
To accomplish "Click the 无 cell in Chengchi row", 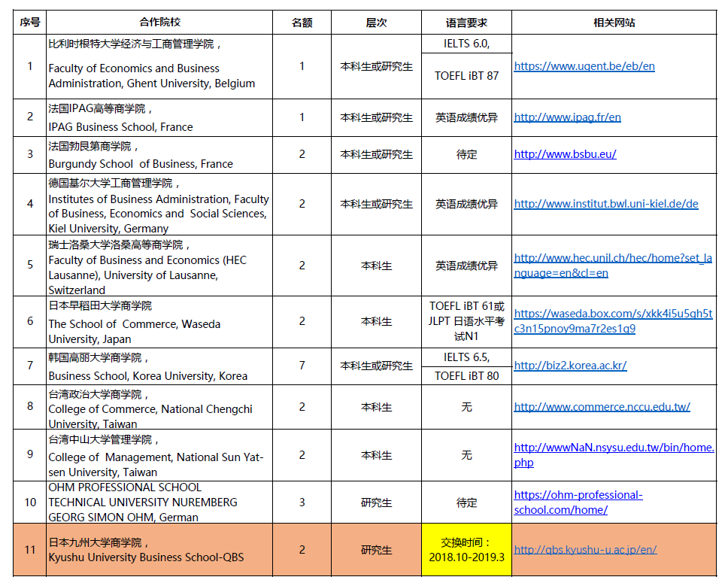I will [466, 407].
